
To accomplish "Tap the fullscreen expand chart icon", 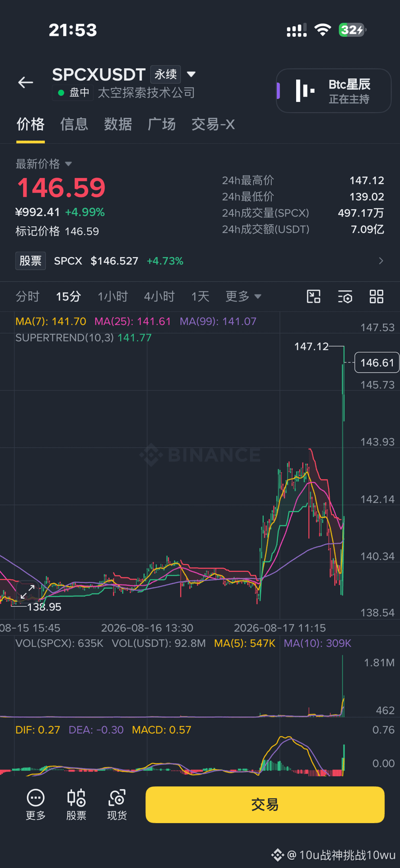I will tap(28, 591).
